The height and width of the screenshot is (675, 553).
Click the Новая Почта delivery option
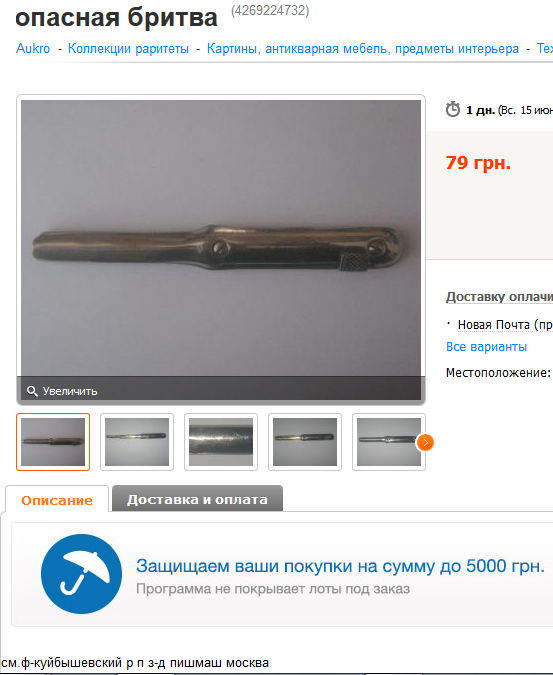pos(505,325)
